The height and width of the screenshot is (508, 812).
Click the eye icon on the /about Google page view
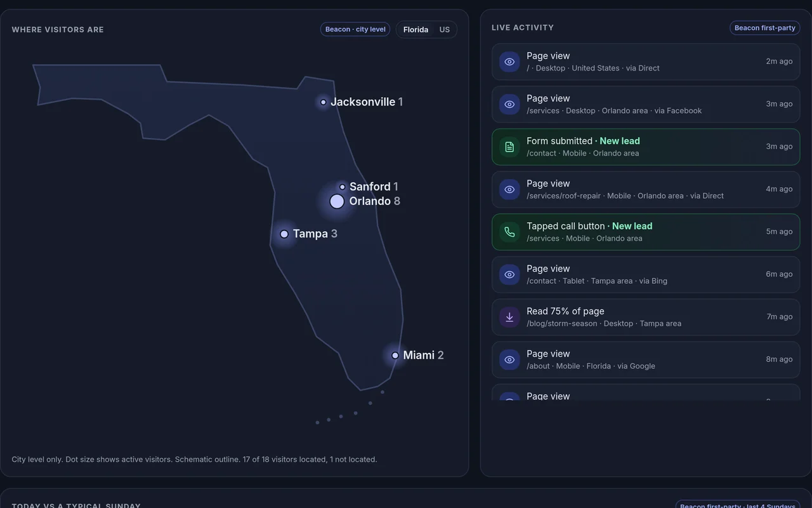(x=509, y=359)
